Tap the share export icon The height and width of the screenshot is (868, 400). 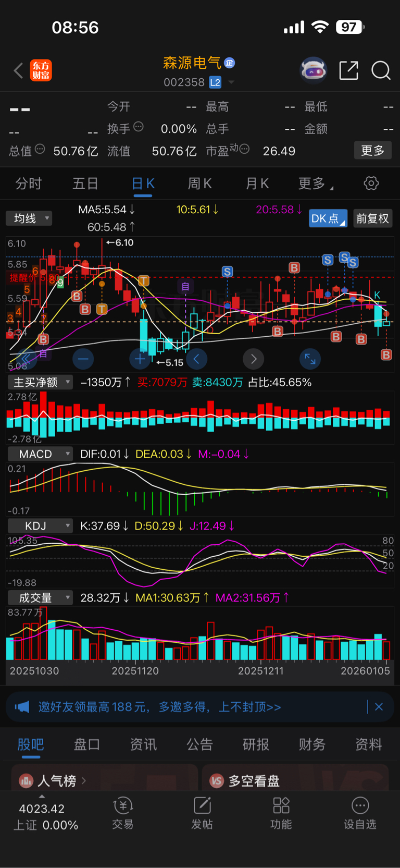[x=348, y=70]
